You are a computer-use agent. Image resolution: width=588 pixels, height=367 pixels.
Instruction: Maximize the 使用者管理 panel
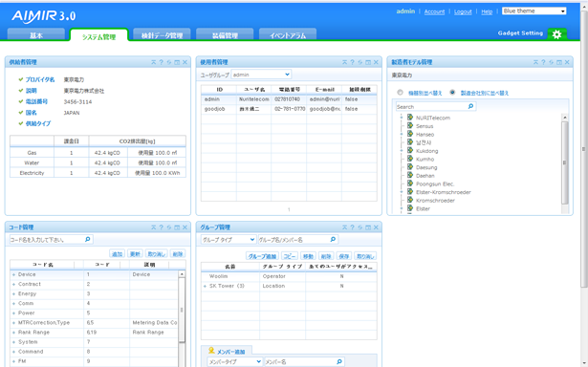tap(368, 62)
